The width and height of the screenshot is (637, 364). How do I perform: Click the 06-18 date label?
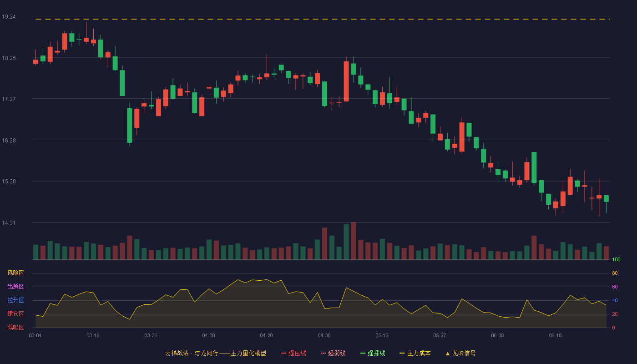[x=555, y=335]
